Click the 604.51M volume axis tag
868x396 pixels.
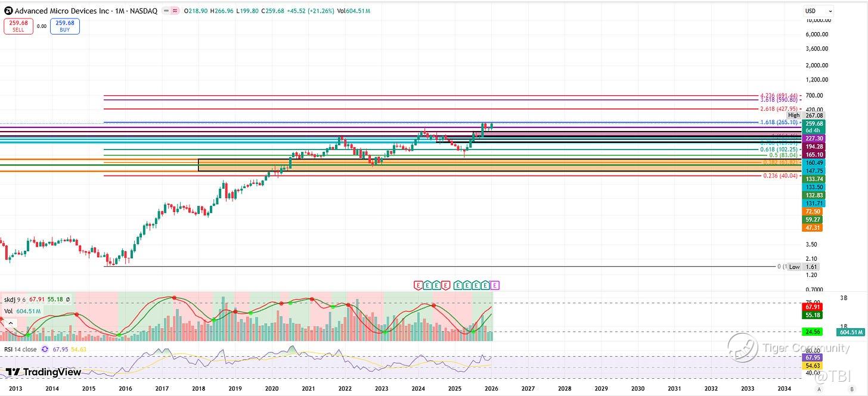pyautogui.click(x=851, y=332)
